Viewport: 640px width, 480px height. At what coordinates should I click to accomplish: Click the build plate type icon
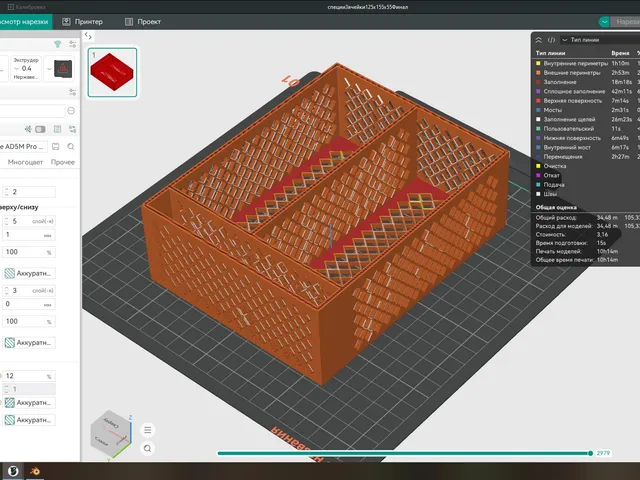point(63,69)
